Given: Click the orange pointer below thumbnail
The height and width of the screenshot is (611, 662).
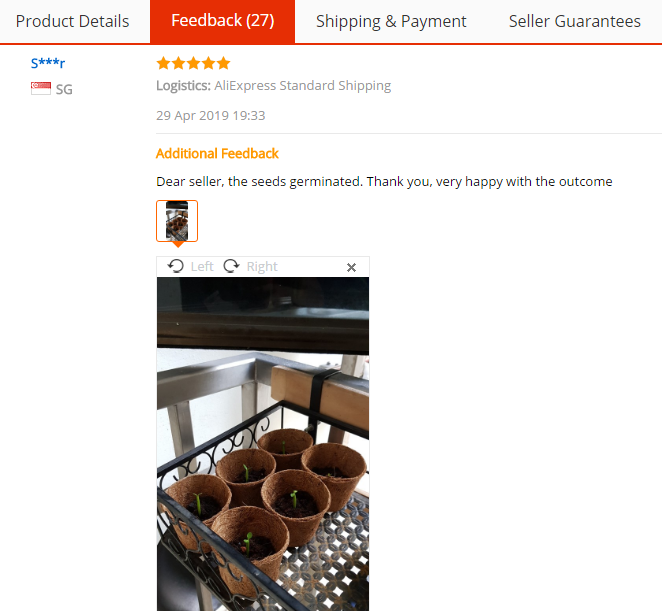Looking at the screenshot, I should (x=177, y=244).
